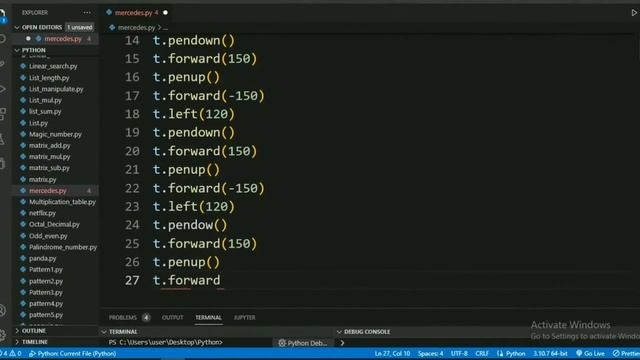
Task: Open pattern5.py file
Action: 46,315
